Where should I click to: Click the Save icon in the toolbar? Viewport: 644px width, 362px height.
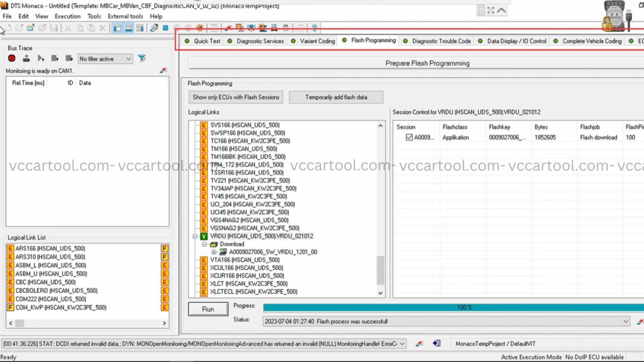54,28
